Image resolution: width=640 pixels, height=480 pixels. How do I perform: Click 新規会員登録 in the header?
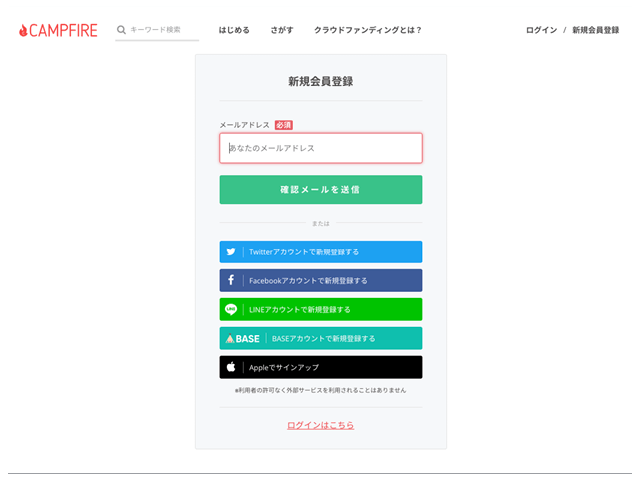(x=596, y=30)
